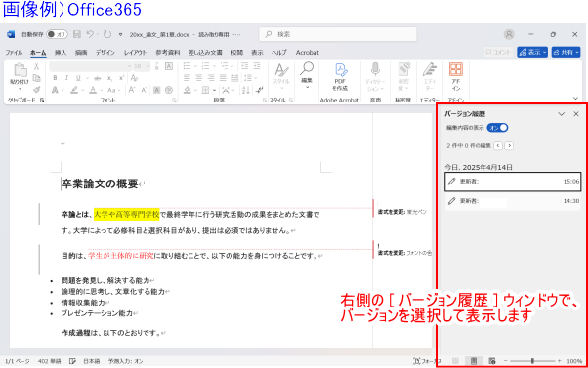Click the Clear Formatting icon
Image resolution: width=588 pixels, height=368 pixels.
[134, 78]
